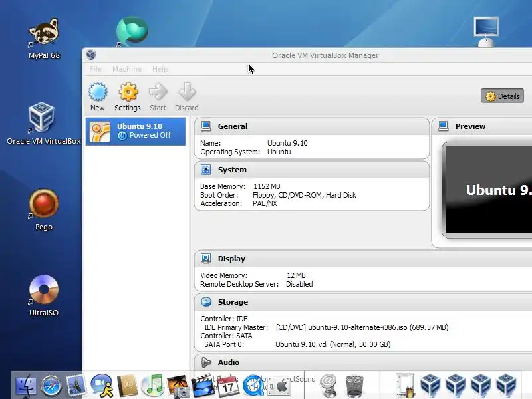
Task: Select the iMac computer desktop icon
Action: point(487,31)
